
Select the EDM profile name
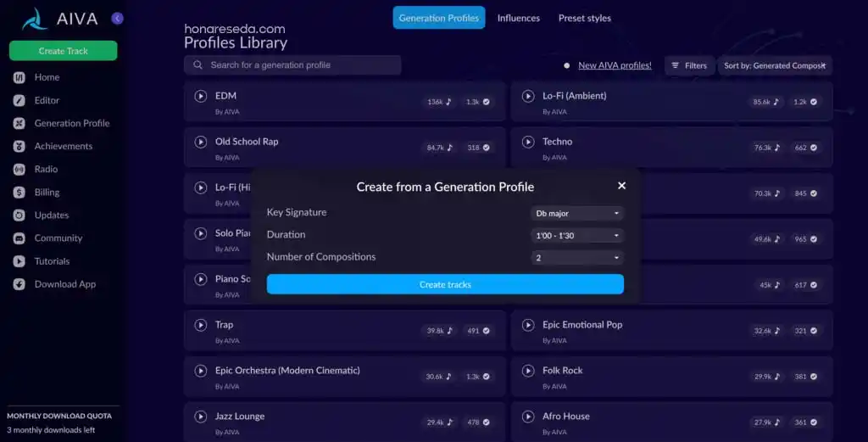(x=225, y=96)
